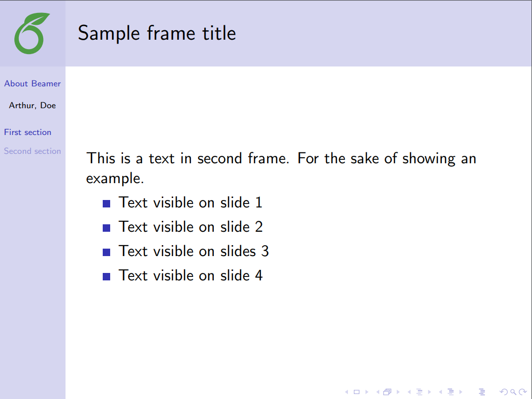
Task: Go to previous slide arrow
Action: tap(346, 392)
